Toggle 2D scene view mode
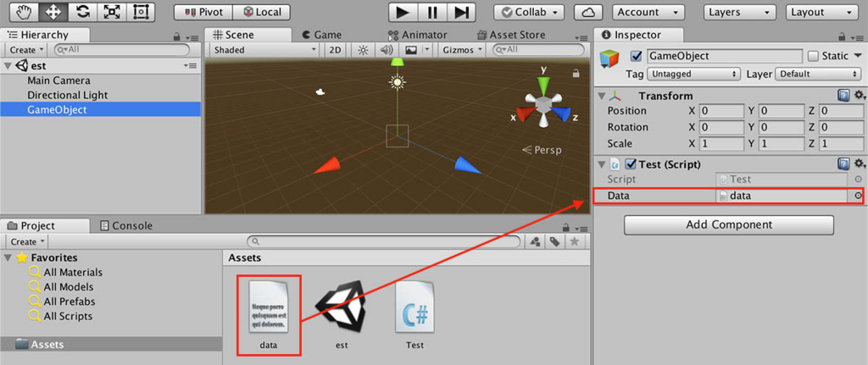 coord(335,50)
